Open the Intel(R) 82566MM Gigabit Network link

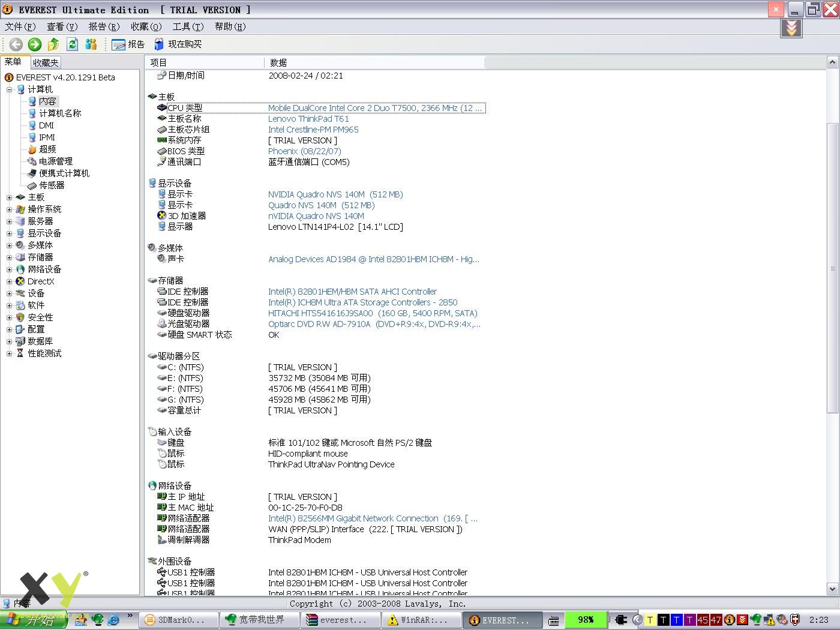(373, 518)
